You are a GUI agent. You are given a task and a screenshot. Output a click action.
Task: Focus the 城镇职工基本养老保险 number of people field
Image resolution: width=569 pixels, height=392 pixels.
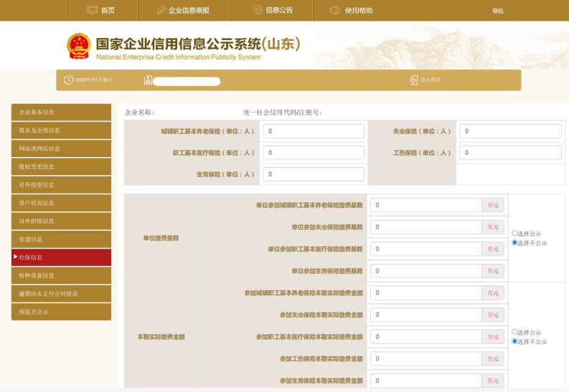(x=314, y=132)
